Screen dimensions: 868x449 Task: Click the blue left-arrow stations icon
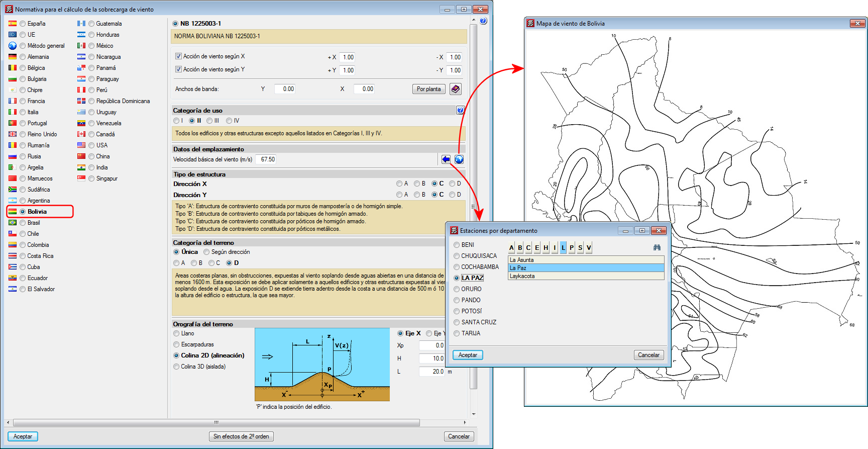446,159
